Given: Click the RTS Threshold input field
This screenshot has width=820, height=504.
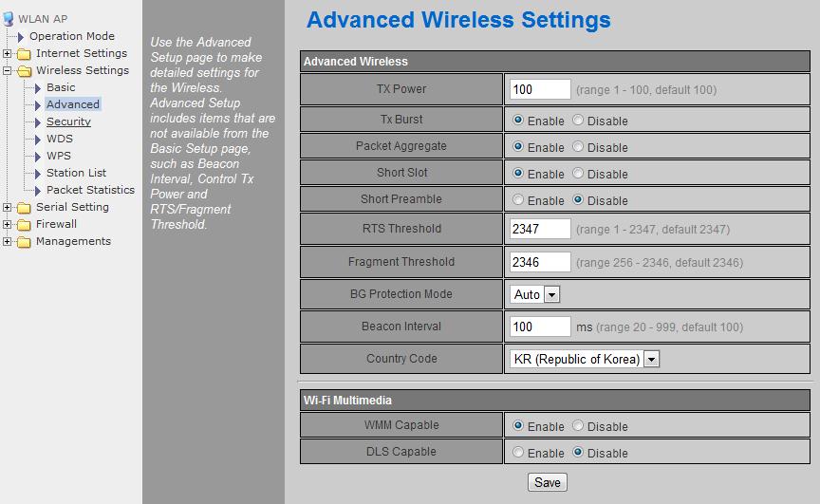Looking at the screenshot, I should [540, 229].
